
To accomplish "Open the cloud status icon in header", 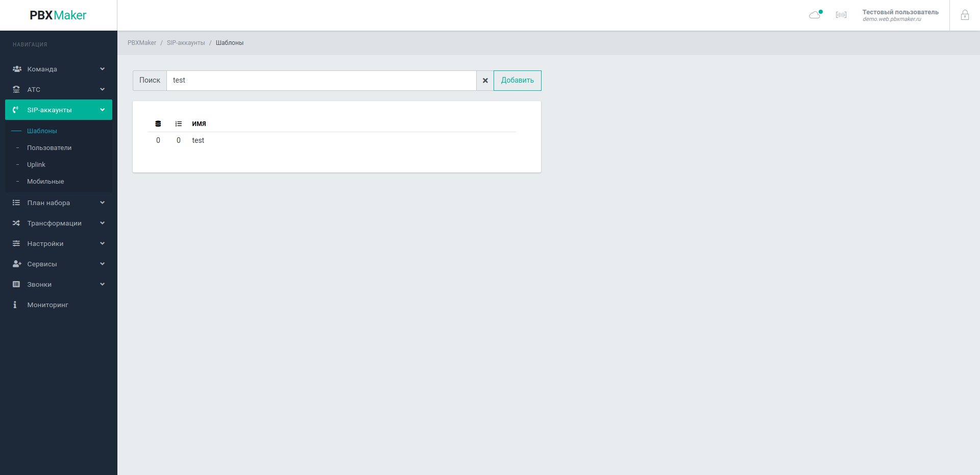I will pos(816,15).
